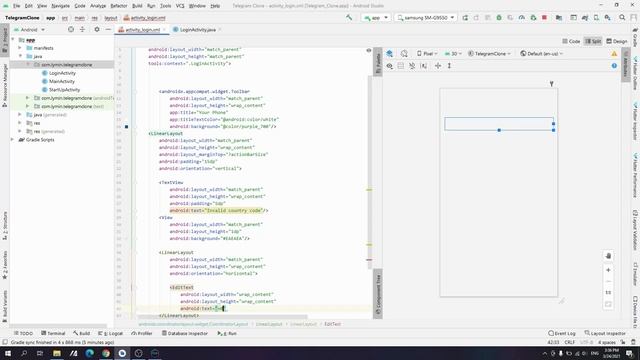This screenshot has height=360, width=640.
Task: Click the layout warning triangle icon
Action: coord(614,53)
